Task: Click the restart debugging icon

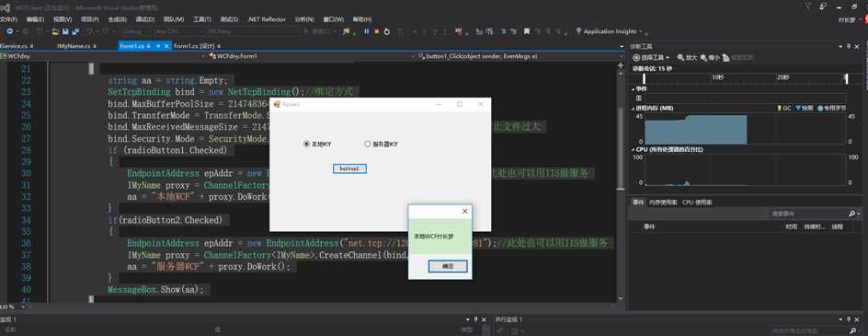Action: [387, 31]
